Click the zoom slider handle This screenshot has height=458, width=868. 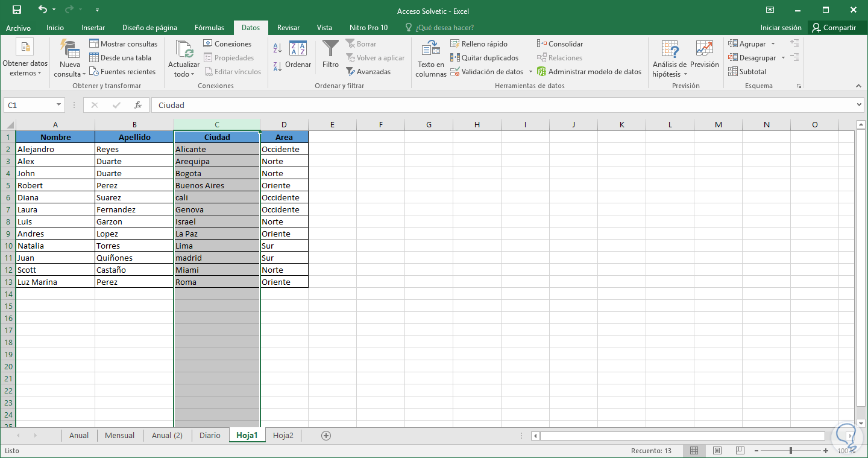point(791,451)
